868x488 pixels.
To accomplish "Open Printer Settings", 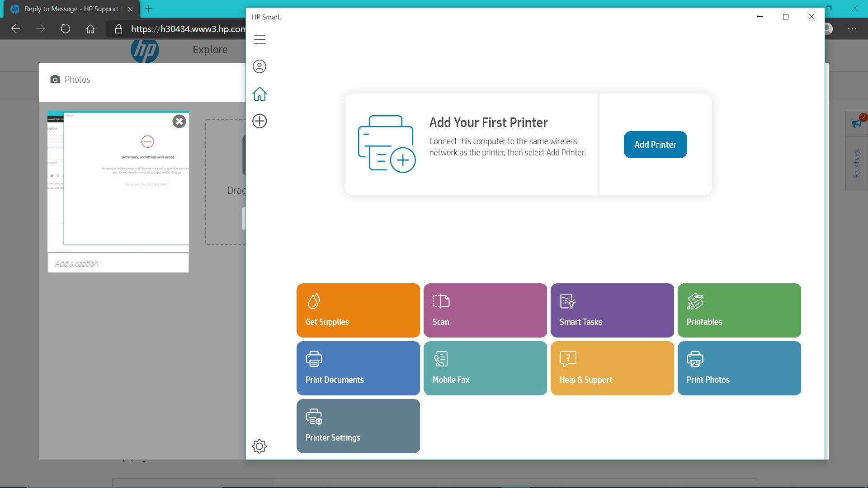I will [x=358, y=426].
